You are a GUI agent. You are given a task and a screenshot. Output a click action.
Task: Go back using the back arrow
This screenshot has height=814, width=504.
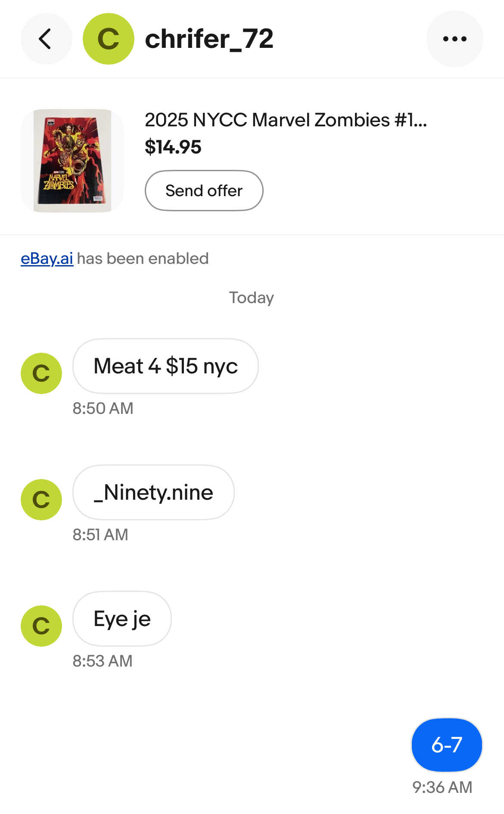click(46, 39)
